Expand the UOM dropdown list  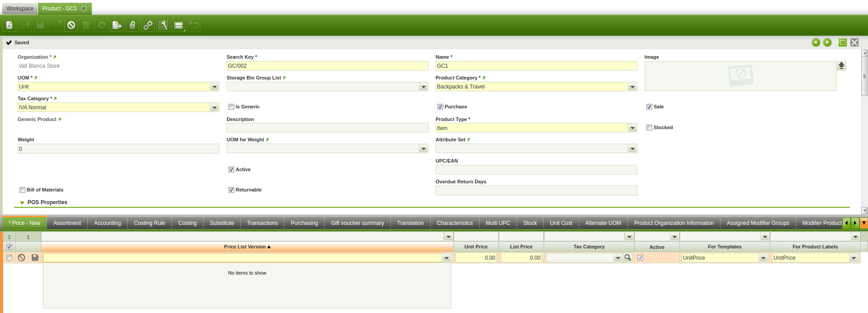pos(214,87)
